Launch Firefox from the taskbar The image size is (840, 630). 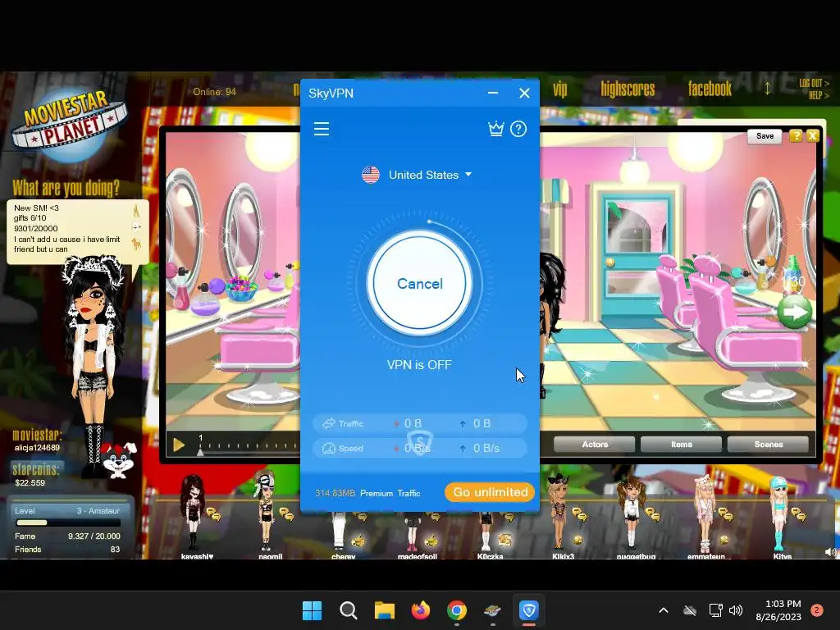(x=421, y=610)
